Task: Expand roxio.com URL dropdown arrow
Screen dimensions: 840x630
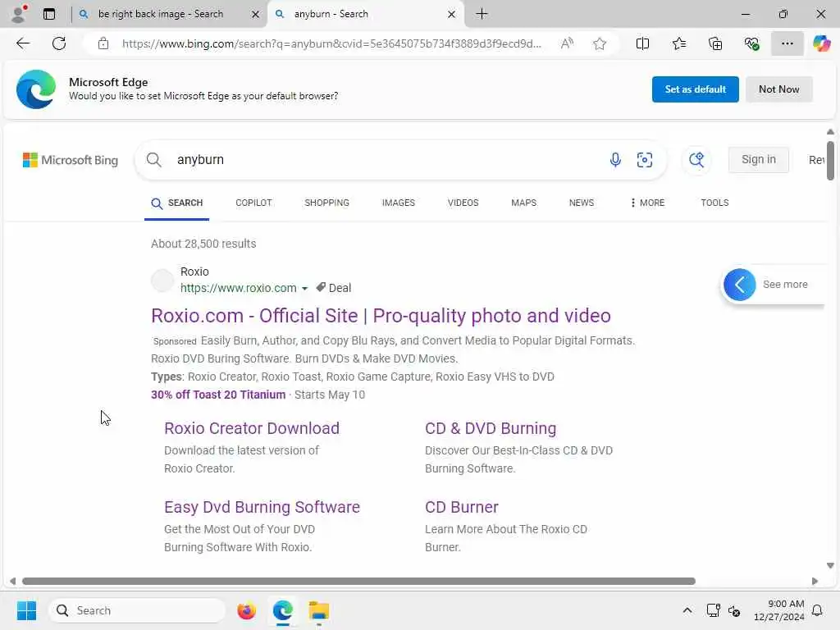Action: 305,288
